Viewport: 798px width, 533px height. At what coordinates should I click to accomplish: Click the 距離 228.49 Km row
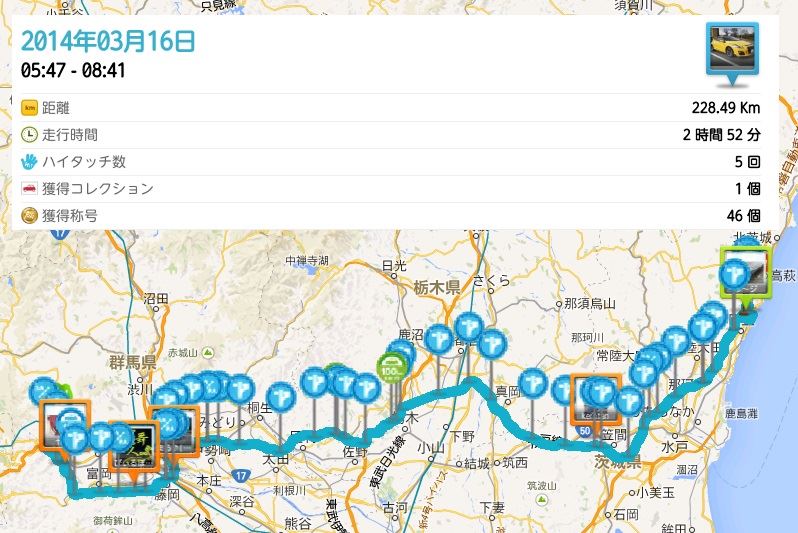point(390,108)
